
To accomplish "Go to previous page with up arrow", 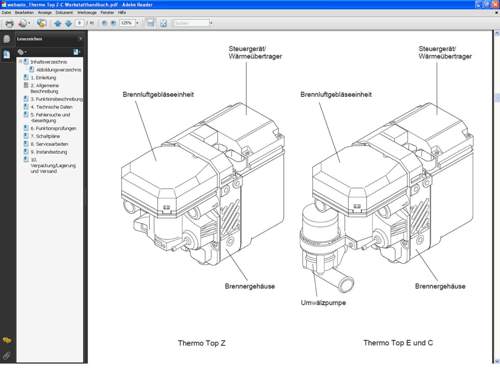I will [x=58, y=23].
